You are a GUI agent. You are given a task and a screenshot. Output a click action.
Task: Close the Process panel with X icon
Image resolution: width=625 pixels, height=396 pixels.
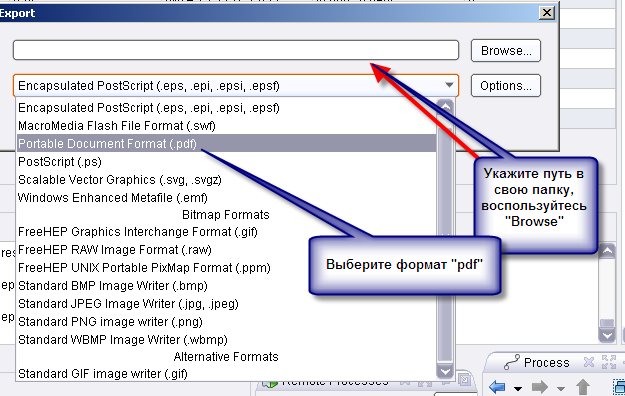pyautogui.click(x=589, y=362)
